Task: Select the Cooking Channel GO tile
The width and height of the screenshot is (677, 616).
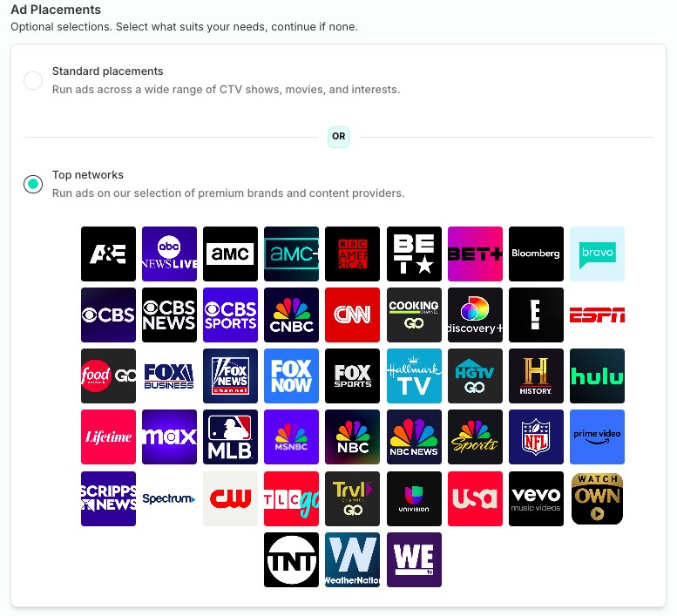Action: tap(414, 315)
